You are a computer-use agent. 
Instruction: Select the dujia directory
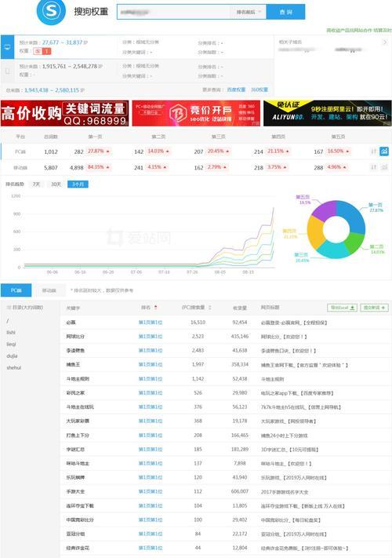[x=12, y=356]
